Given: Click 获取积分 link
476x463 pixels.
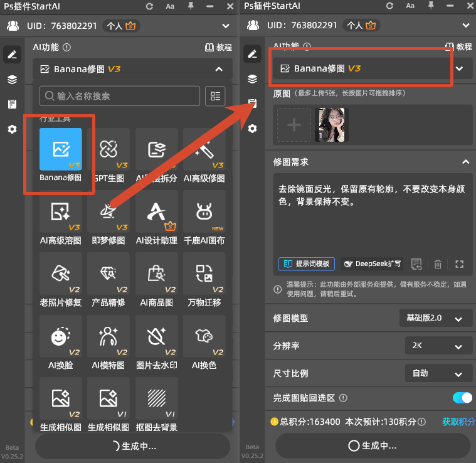Looking at the screenshot, I should (458, 422).
